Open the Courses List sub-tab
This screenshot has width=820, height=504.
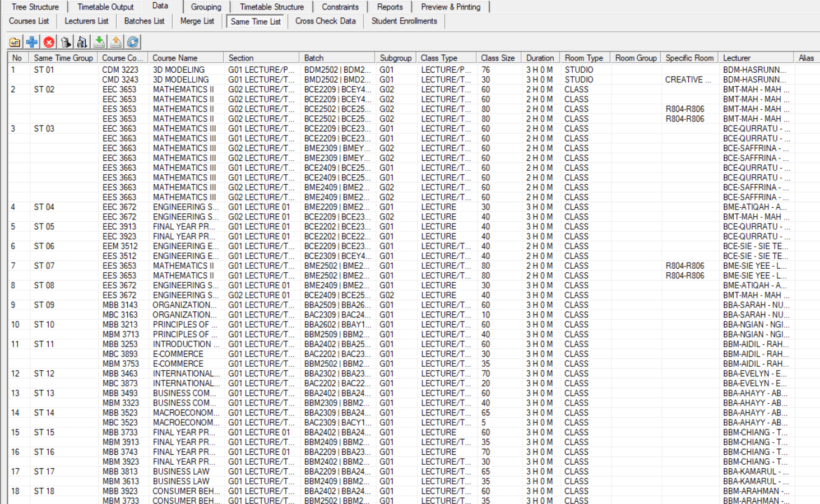(29, 21)
